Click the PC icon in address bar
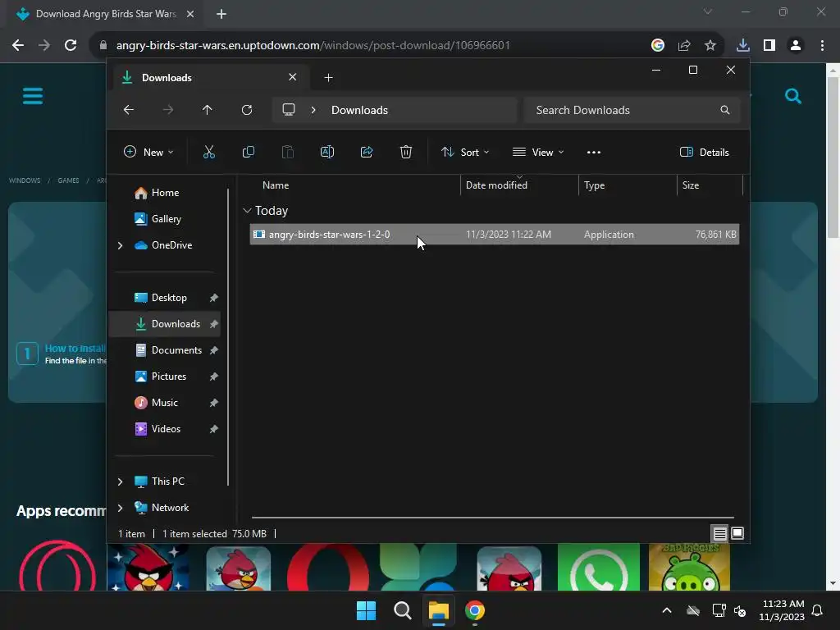The image size is (840, 630). click(289, 110)
